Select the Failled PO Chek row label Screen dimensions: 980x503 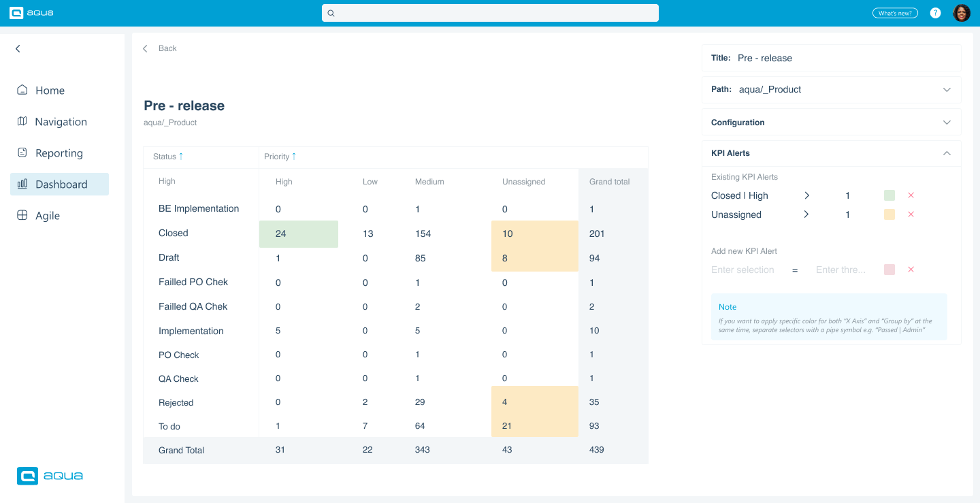pyautogui.click(x=193, y=282)
